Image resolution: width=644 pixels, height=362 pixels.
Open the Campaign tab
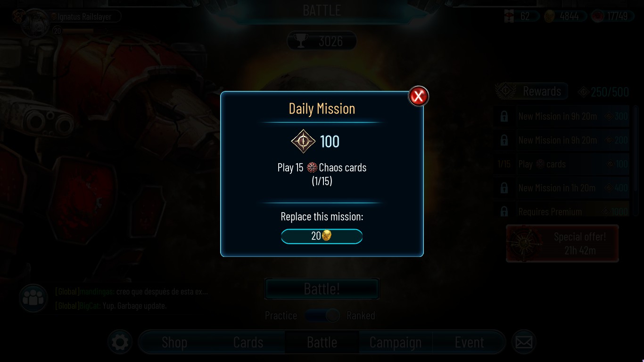coord(396,342)
